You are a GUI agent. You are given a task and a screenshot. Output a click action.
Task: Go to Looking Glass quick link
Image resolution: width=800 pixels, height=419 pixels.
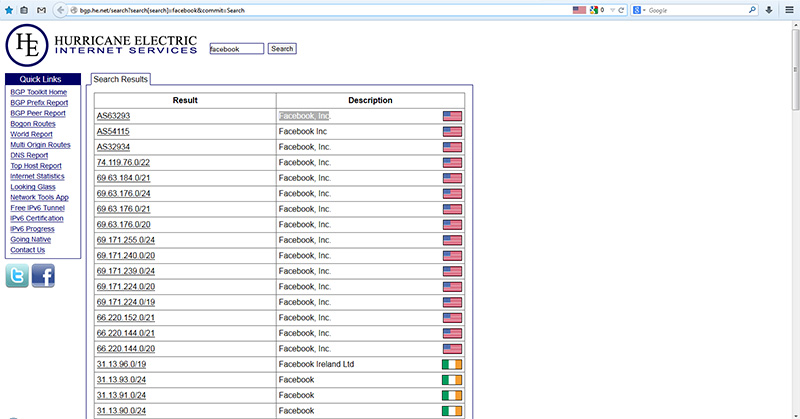point(33,187)
